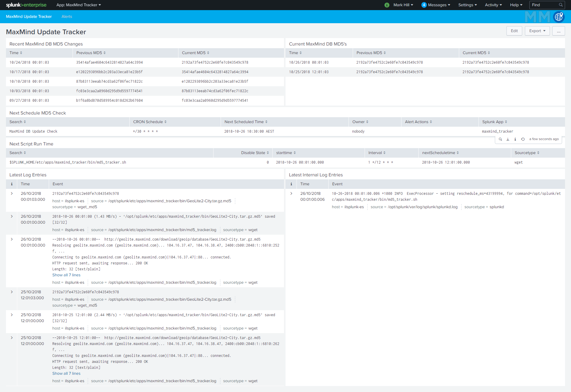The width and height of the screenshot is (571, 392).
Task: Sort by Next Scheduled Time column
Action: coord(246,122)
